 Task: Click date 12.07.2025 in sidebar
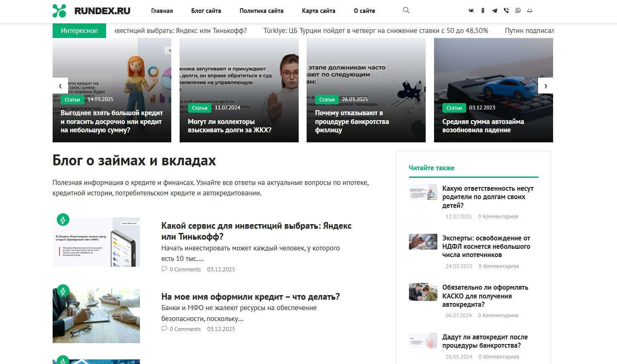pyautogui.click(x=459, y=217)
